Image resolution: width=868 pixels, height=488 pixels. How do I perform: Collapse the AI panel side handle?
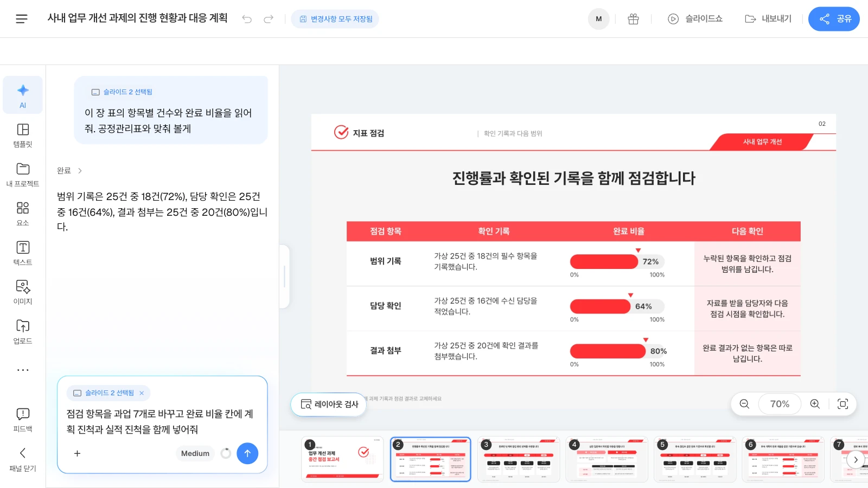coord(284,277)
